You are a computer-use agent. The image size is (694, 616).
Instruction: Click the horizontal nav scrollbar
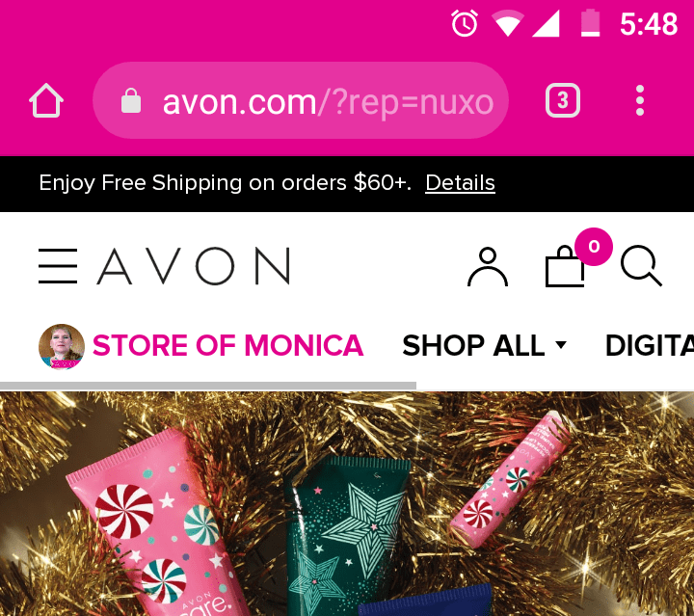(x=208, y=386)
